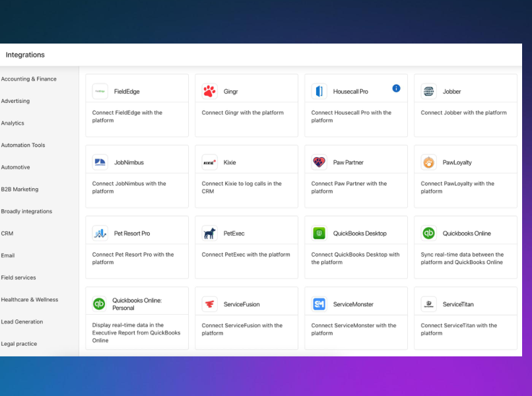Click the Pet Resort Pro logo icon
The image size is (532, 396).
(x=100, y=233)
